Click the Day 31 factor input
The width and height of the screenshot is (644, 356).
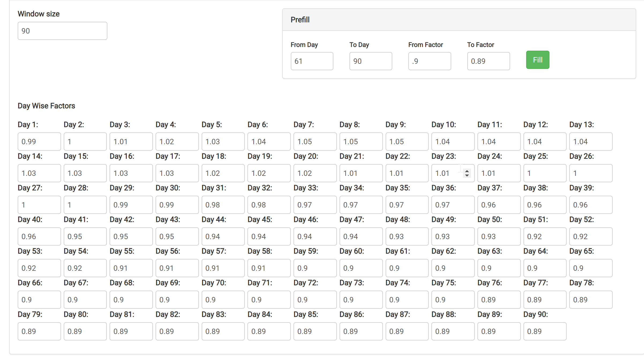click(223, 205)
